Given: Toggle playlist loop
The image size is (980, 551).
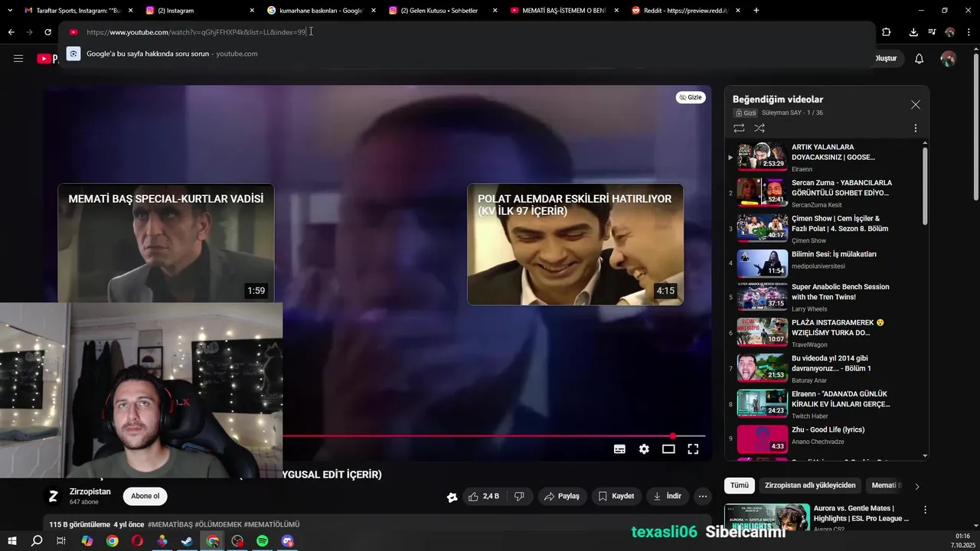Looking at the screenshot, I should coord(739,129).
